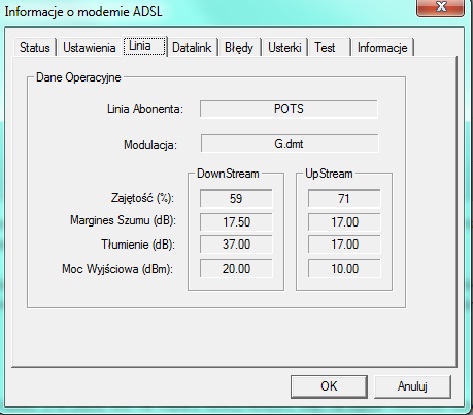Click the DownStream Margines Szumu 17.50 field
The width and height of the screenshot is (473, 415).
click(236, 222)
